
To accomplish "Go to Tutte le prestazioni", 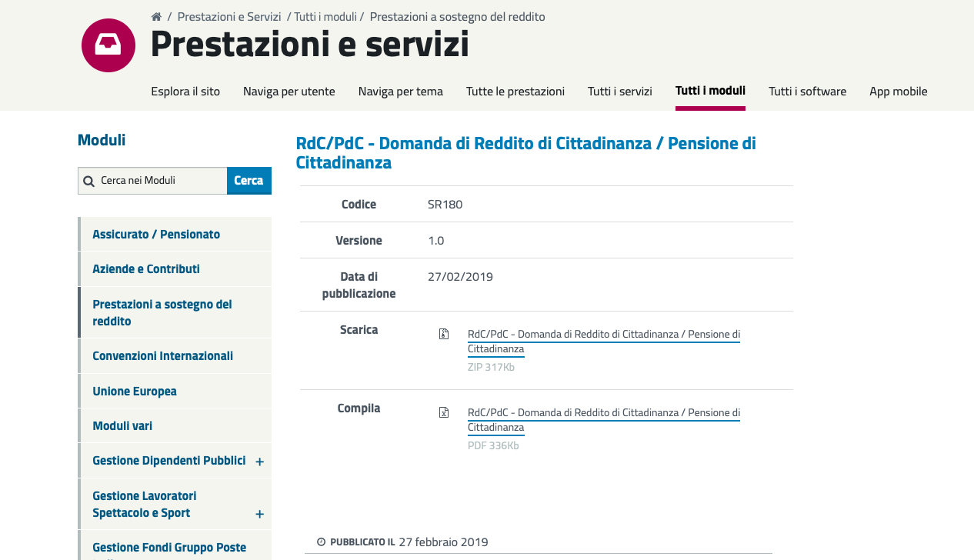I will 515,91.
